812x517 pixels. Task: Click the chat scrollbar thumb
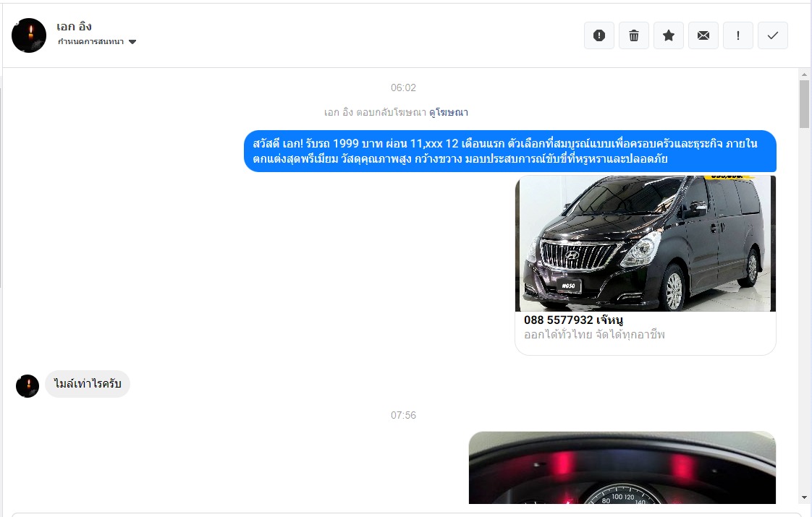804,104
